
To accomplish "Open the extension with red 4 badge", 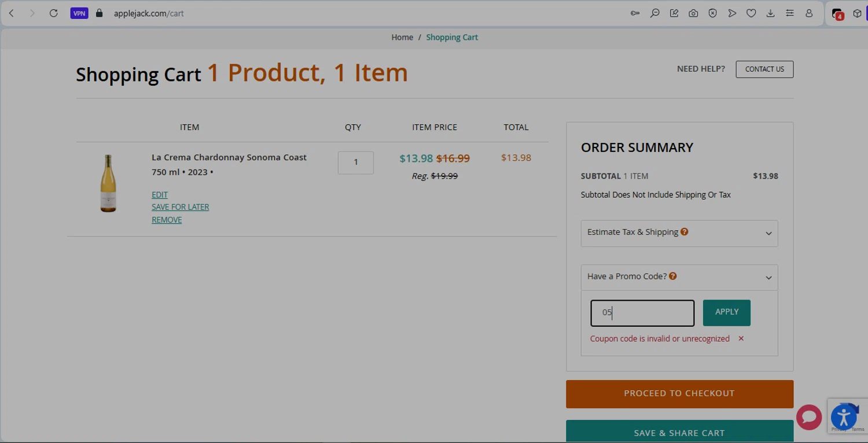I will point(837,14).
